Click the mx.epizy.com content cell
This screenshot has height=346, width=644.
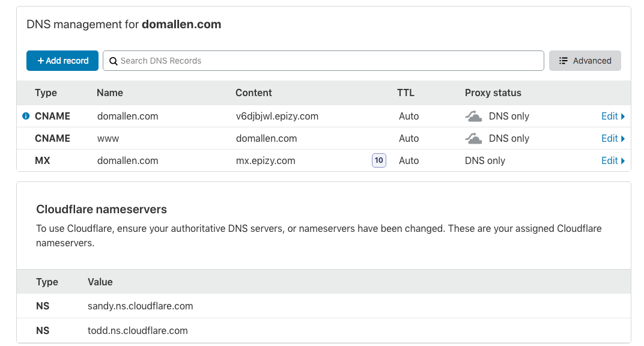[x=266, y=160]
